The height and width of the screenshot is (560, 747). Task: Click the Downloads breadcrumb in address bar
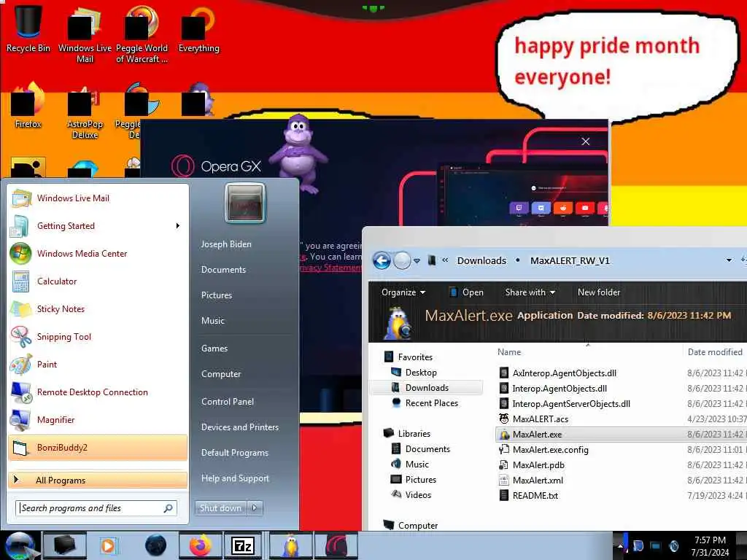coord(481,260)
